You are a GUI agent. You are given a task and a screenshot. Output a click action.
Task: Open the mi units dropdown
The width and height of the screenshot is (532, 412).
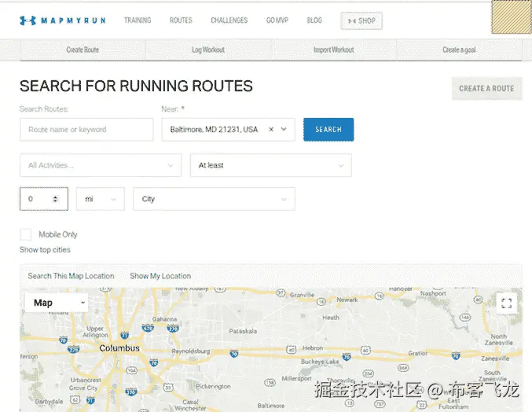pos(100,199)
